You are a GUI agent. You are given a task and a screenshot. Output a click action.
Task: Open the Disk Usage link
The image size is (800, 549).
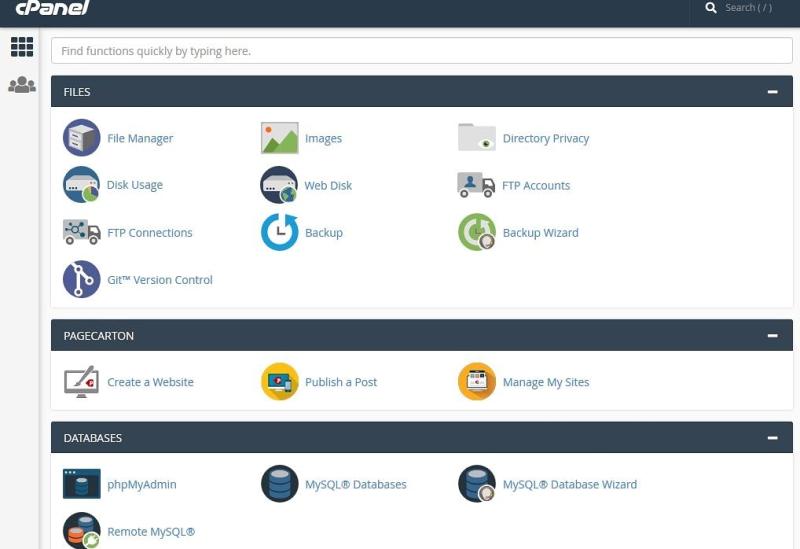pyautogui.click(x=135, y=185)
